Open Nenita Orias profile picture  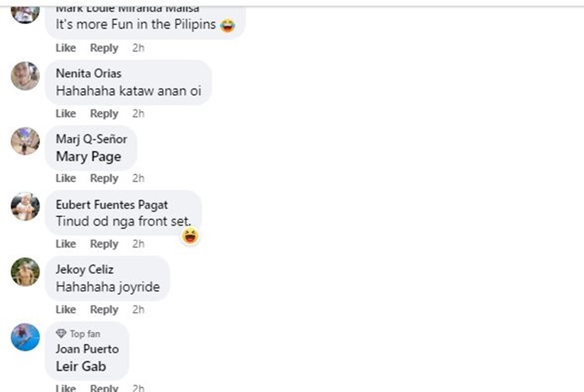tap(25, 76)
